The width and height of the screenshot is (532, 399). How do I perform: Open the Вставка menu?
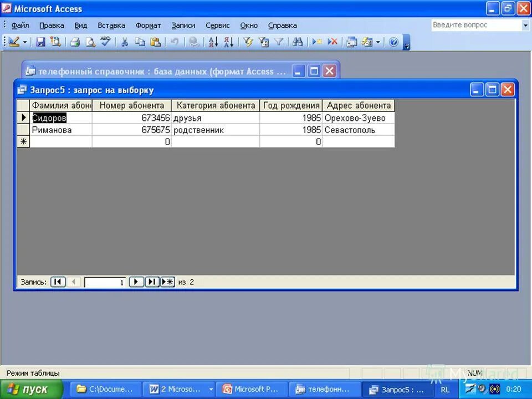(x=111, y=25)
